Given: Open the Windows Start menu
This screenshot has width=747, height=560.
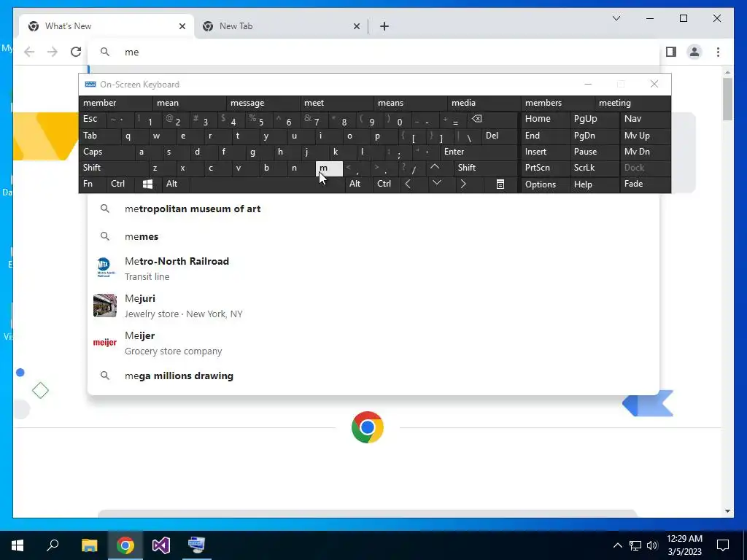Looking at the screenshot, I should pos(18,545).
